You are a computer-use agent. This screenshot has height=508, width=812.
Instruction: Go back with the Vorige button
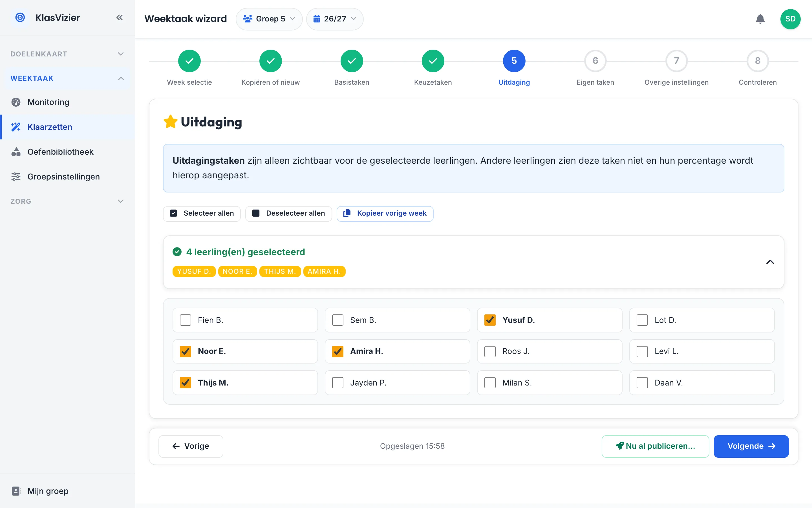pyautogui.click(x=191, y=446)
